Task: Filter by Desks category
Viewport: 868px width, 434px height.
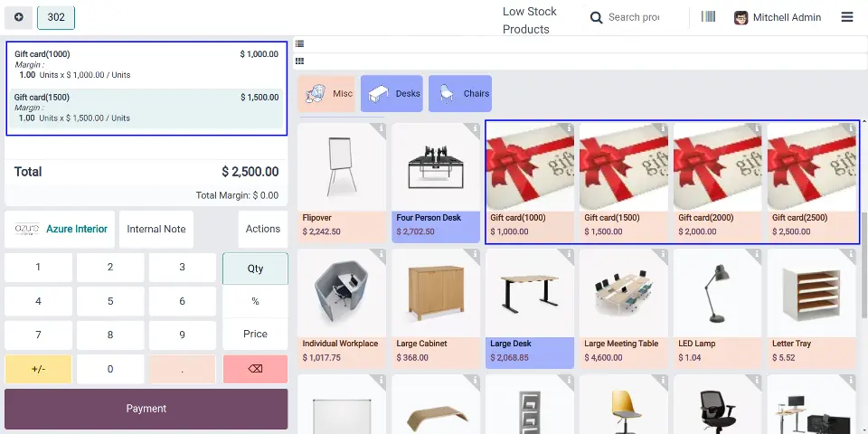Action: click(x=392, y=93)
